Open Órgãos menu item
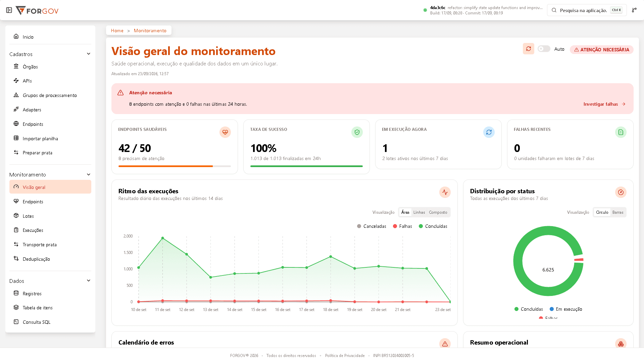Image resolution: width=644 pixels, height=362 pixels. click(50, 66)
